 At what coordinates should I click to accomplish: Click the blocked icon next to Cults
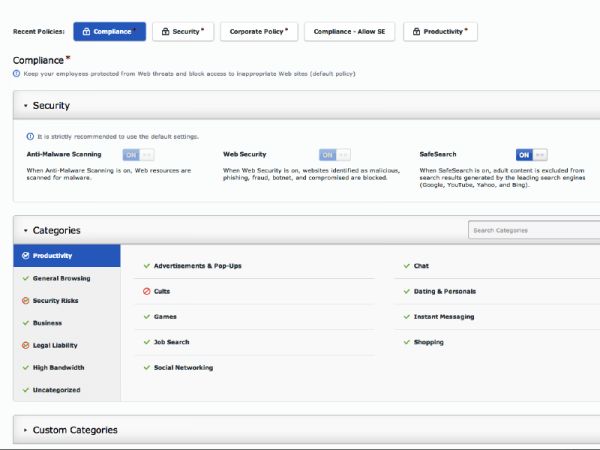pyautogui.click(x=147, y=291)
